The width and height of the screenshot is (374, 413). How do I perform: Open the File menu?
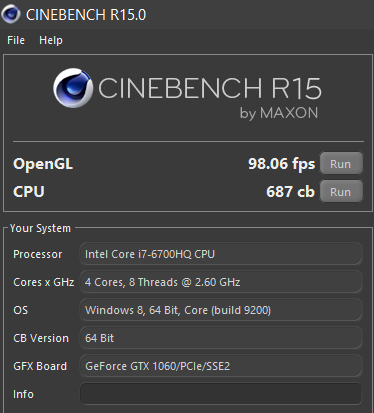coord(16,40)
